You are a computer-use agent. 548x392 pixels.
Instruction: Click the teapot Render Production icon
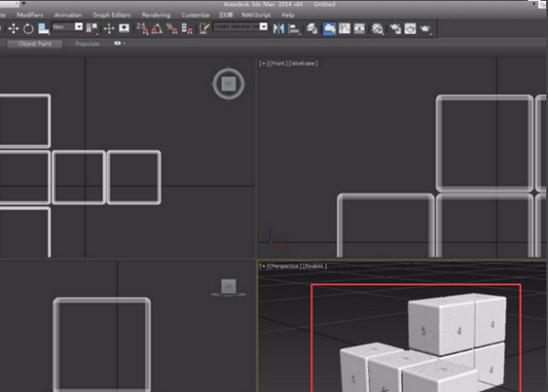click(x=426, y=28)
